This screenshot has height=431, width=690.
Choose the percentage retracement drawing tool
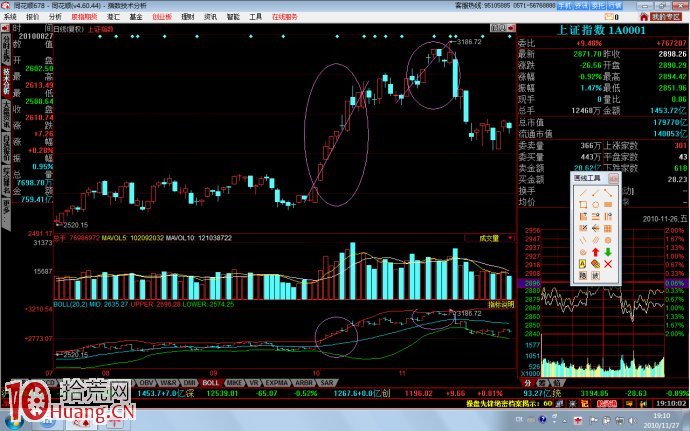[x=583, y=217]
